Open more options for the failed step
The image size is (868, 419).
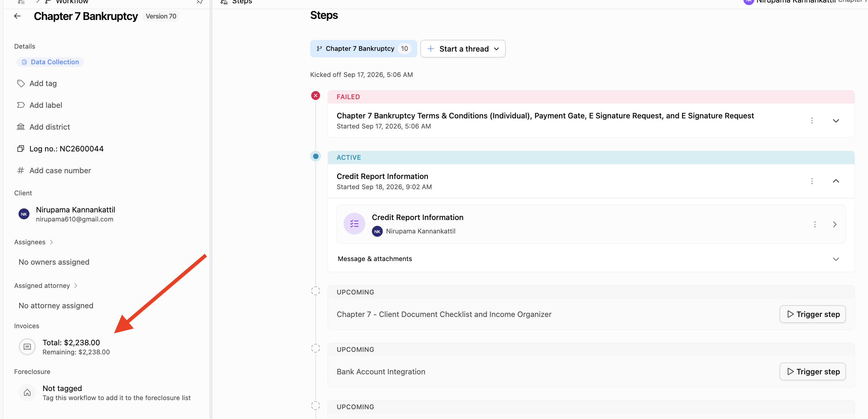tap(812, 121)
